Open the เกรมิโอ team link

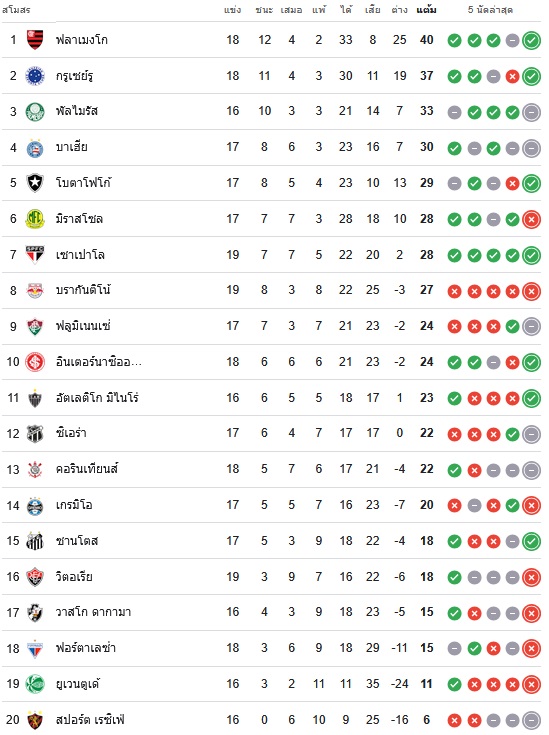[x=74, y=505]
